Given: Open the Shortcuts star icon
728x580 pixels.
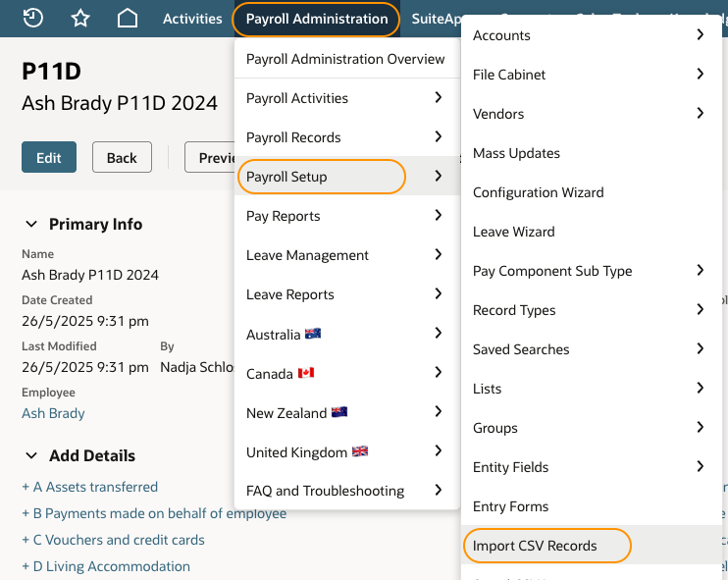Looking at the screenshot, I should (x=80, y=19).
